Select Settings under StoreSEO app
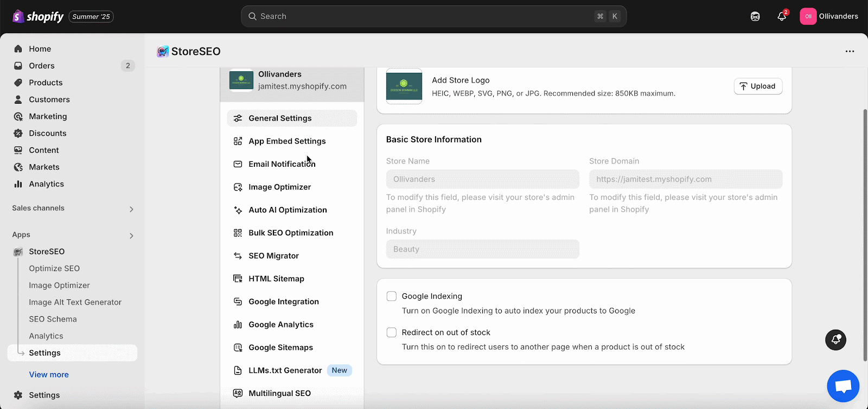868x409 pixels. point(72,353)
